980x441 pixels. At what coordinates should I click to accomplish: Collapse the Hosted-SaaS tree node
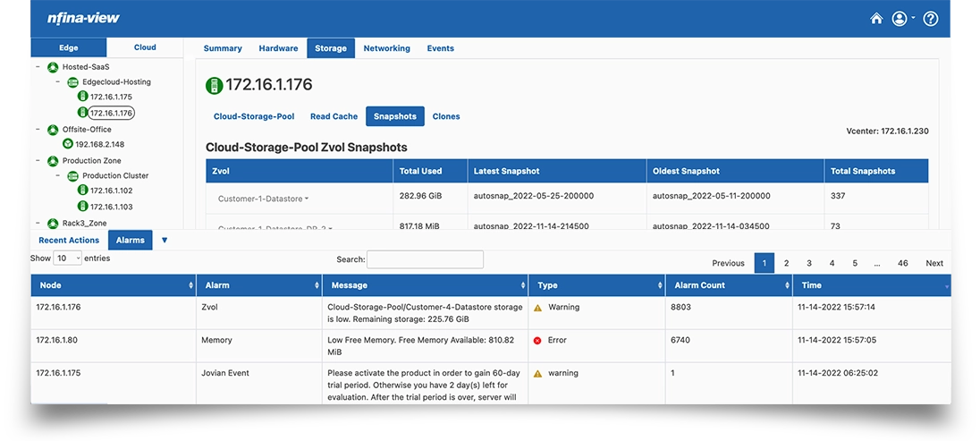tap(37, 67)
